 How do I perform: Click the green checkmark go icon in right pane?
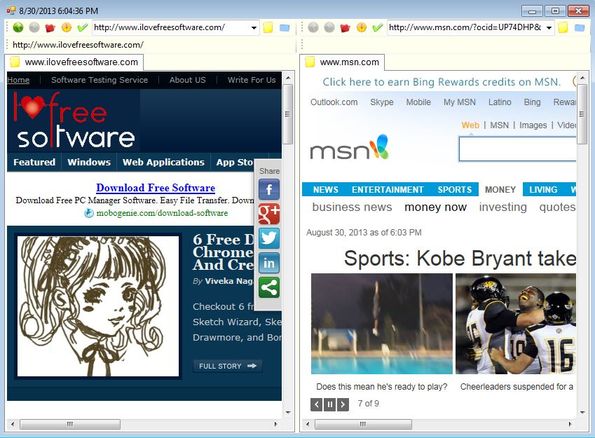[x=377, y=27]
